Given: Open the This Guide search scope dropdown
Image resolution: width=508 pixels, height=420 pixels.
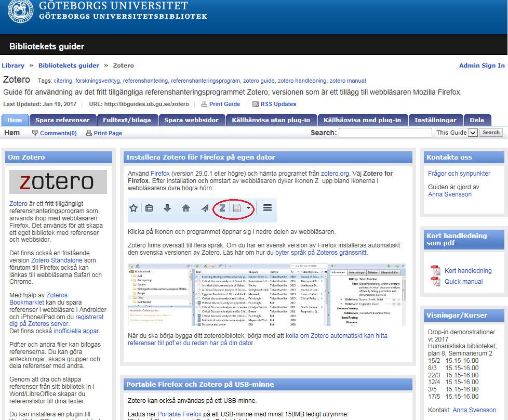Looking at the screenshot, I should (456, 133).
